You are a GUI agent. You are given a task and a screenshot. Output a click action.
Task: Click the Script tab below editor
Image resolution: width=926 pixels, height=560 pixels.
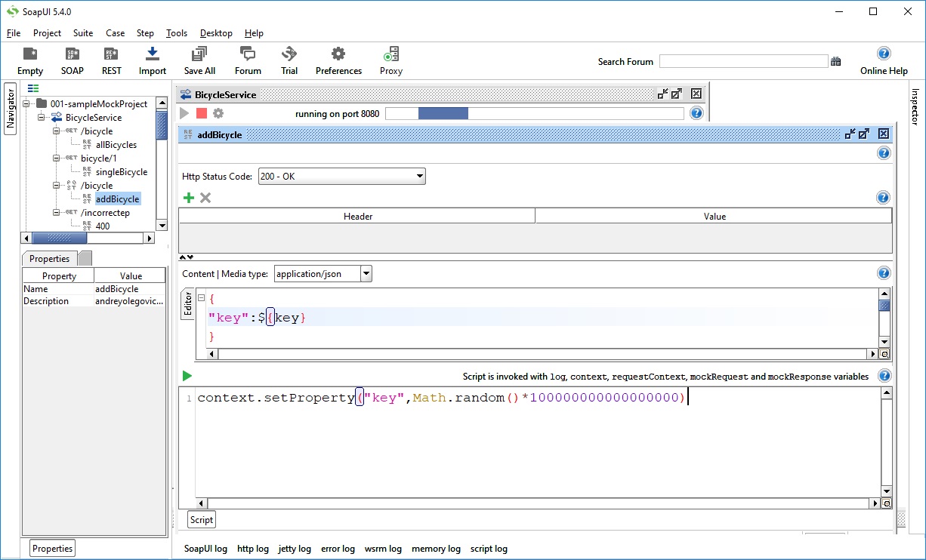pyautogui.click(x=202, y=519)
